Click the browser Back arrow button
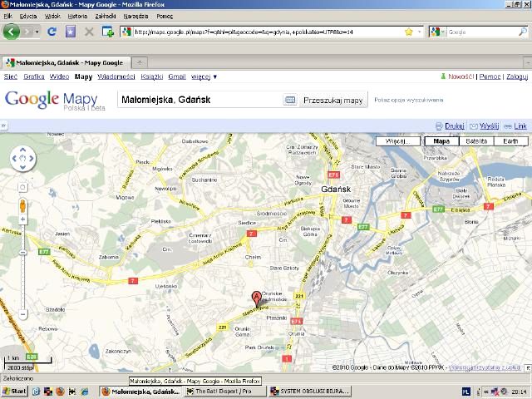This screenshot has height=399, width=532. point(12,32)
